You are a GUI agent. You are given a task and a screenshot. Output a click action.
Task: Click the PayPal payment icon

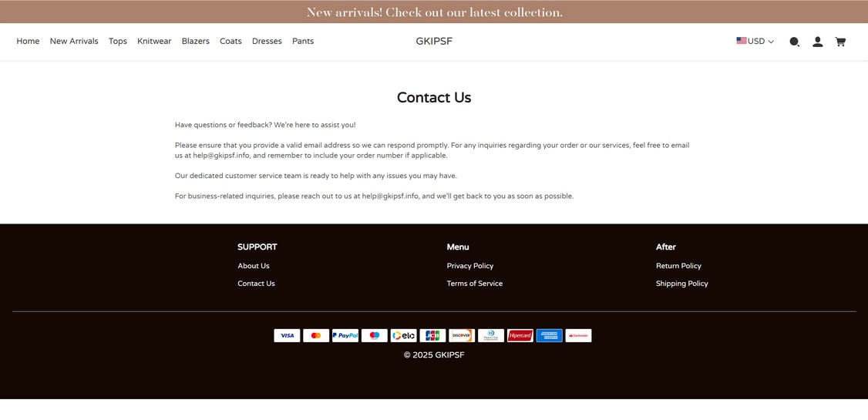(x=345, y=335)
